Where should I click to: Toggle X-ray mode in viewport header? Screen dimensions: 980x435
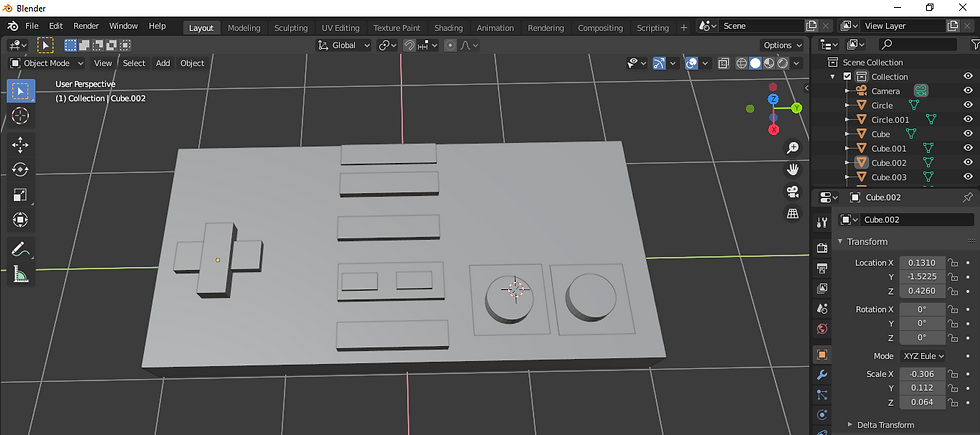point(723,63)
